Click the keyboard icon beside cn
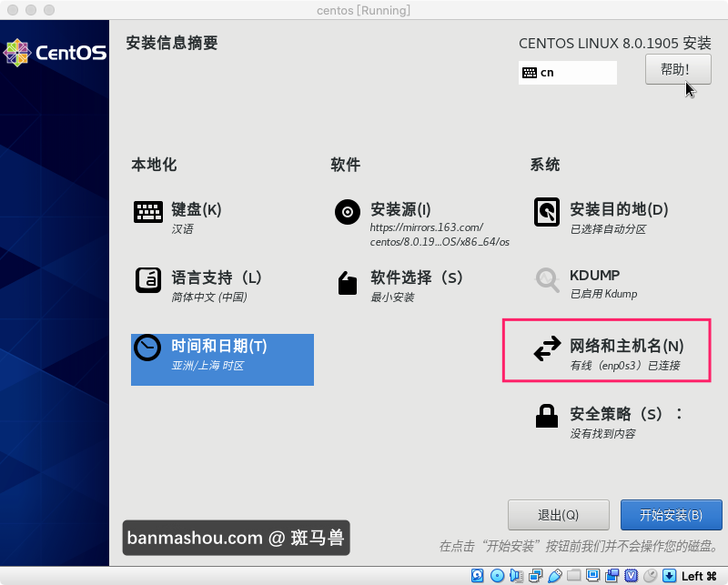This screenshot has width=728, height=585. point(530,73)
